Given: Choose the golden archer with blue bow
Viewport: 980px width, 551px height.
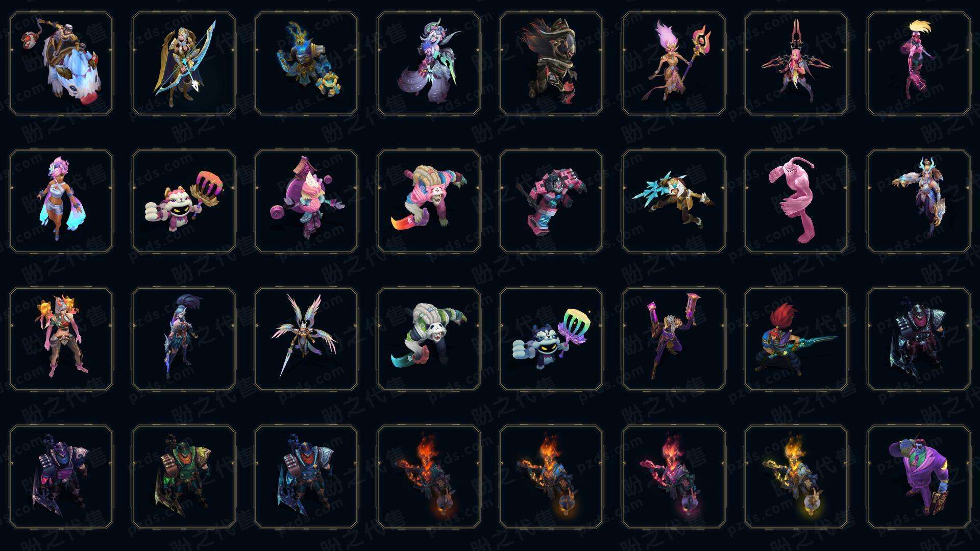Looking at the screenshot, I should click(184, 64).
